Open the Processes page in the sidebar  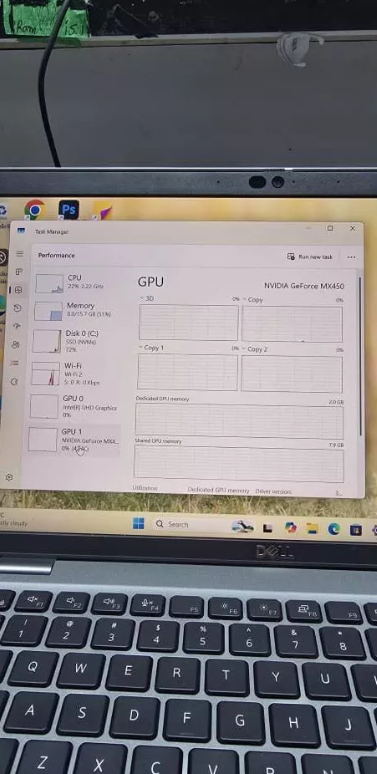click(19, 272)
